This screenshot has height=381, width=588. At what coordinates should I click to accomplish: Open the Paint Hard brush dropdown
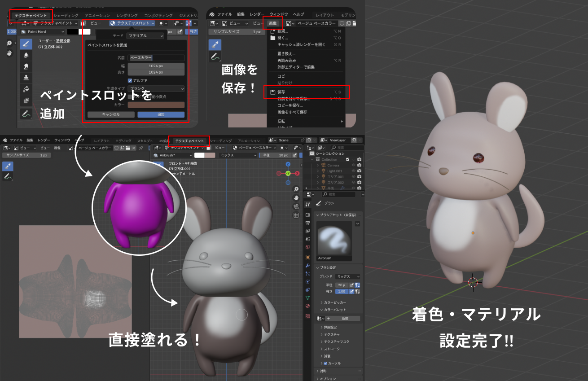click(43, 31)
